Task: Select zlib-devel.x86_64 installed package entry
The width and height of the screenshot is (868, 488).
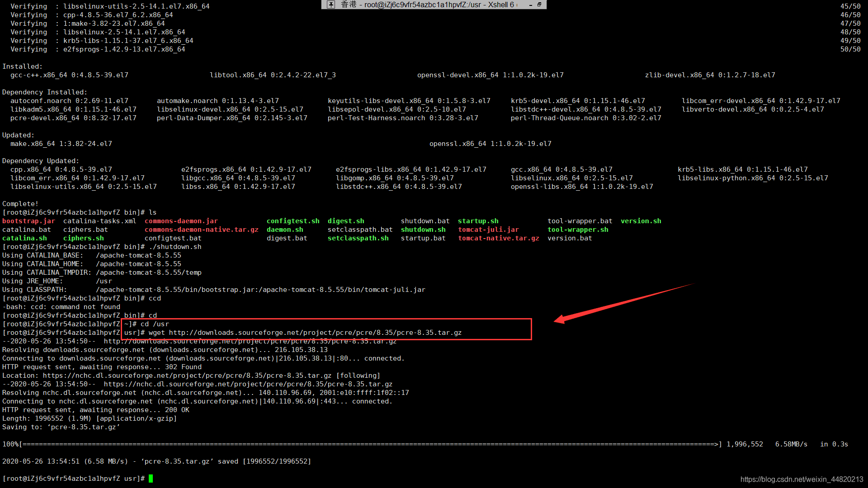Action: click(x=710, y=75)
